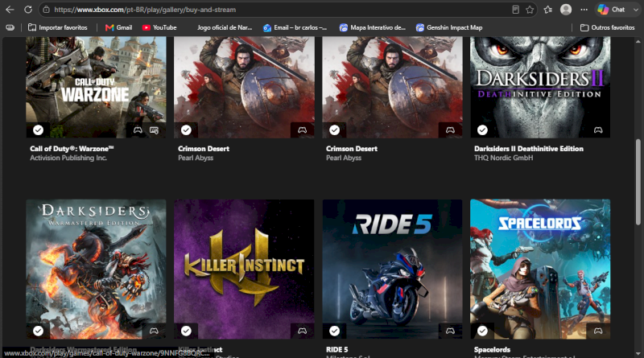Open Darksiders II Deathinitive Edition title
Viewport: 644px width, 358px height.
click(x=529, y=149)
